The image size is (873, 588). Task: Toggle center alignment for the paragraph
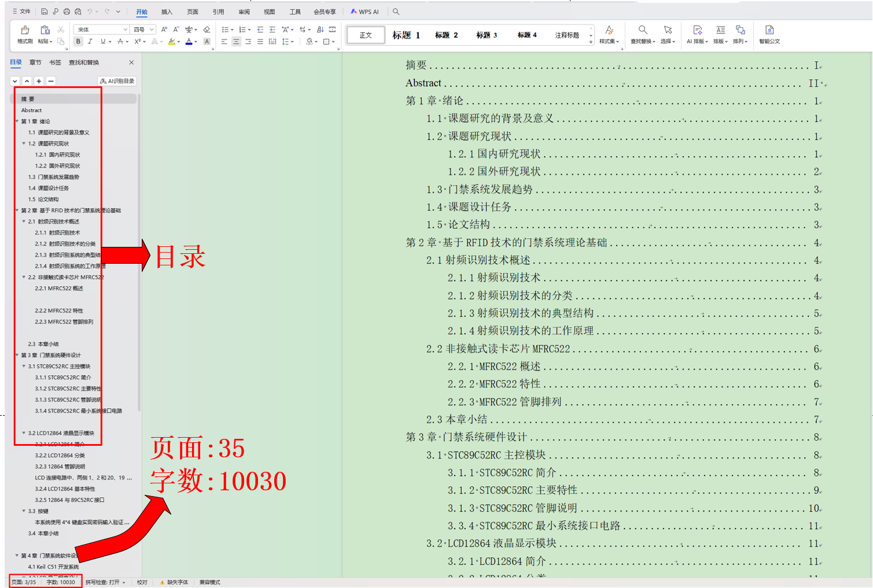pyautogui.click(x=236, y=42)
